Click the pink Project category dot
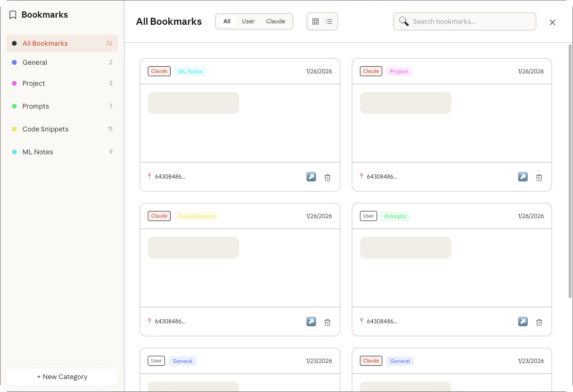This screenshot has width=573, height=392. pos(14,83)
